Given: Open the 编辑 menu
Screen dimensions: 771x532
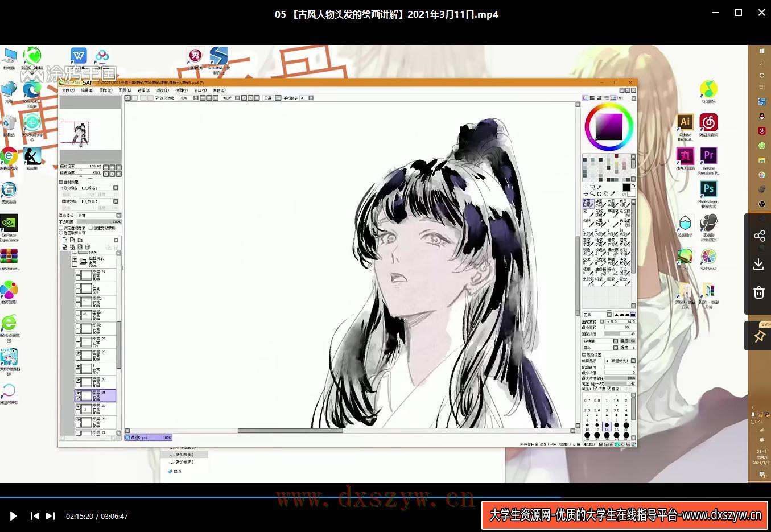Looking at the screenshot, I should (86, 90).
